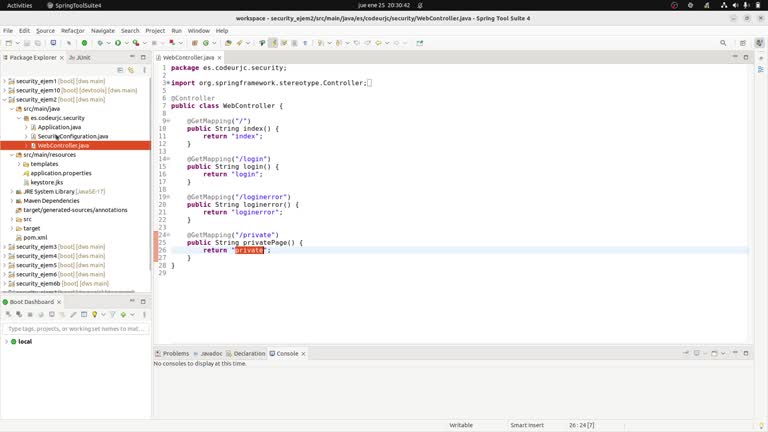This screenshot has width=768, height=432.
Task: Click Collapse All icon in Package Explorer
Action: point(120,70)
